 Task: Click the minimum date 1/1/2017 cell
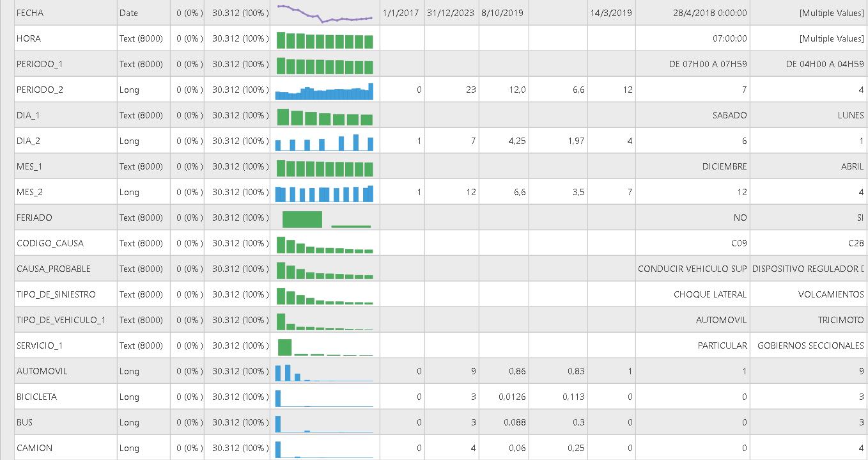401,13
